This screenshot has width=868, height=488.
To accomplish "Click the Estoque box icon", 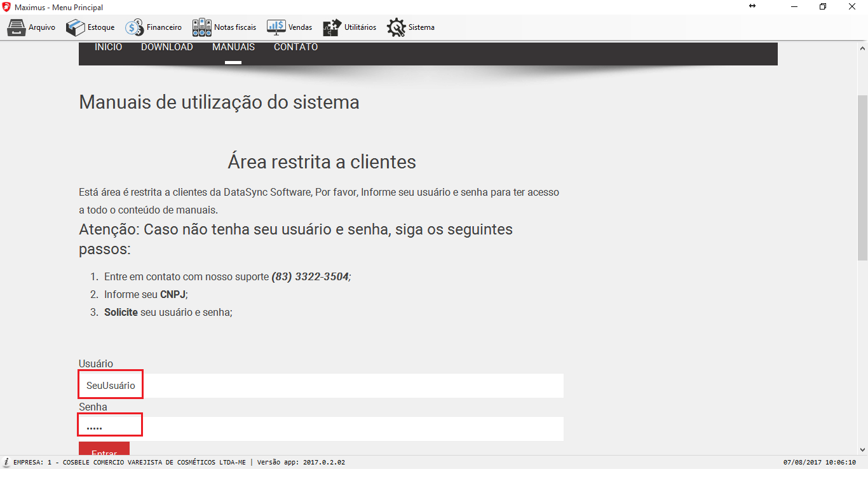I will tap(75, 27).
